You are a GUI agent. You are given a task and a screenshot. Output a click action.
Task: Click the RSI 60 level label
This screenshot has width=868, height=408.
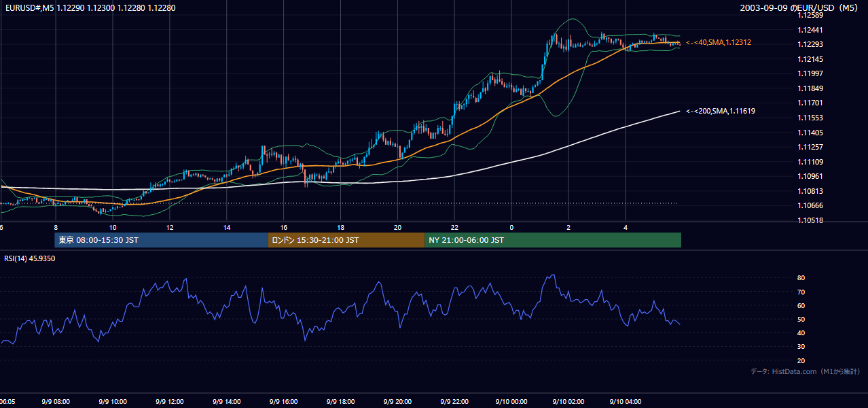pos(801,305)
